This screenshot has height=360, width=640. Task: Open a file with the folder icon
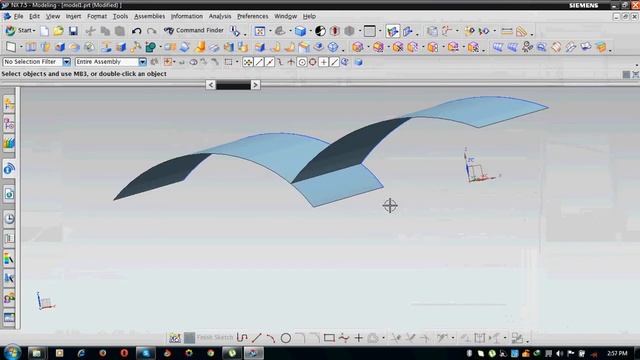58,31
